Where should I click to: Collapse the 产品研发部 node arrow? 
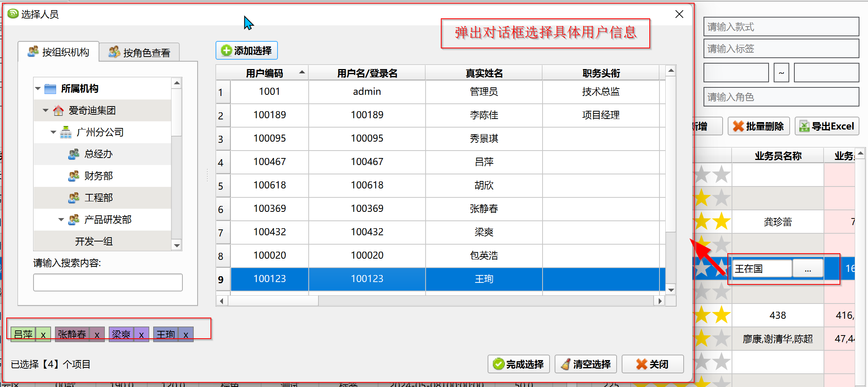point(61,220)
